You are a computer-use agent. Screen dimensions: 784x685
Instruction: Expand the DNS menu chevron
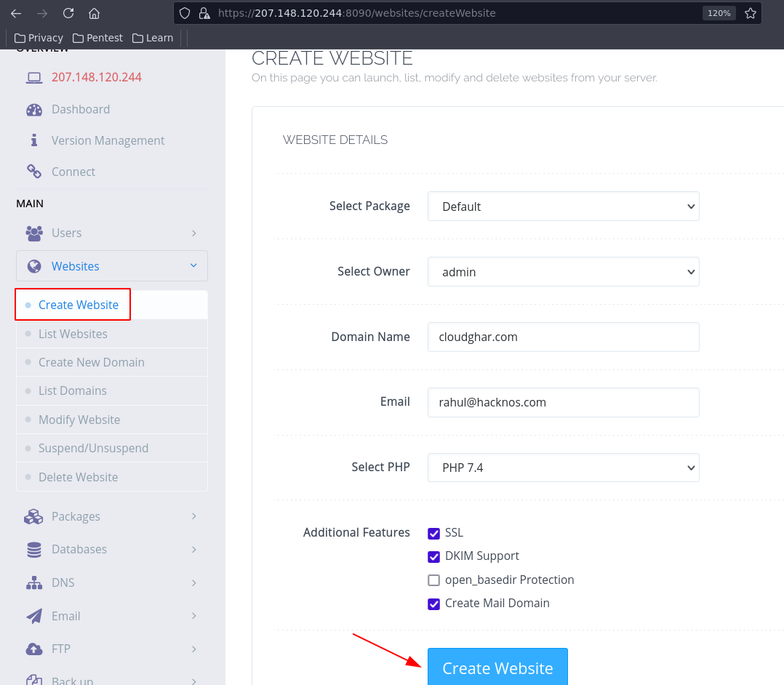[x=194, y=583]
